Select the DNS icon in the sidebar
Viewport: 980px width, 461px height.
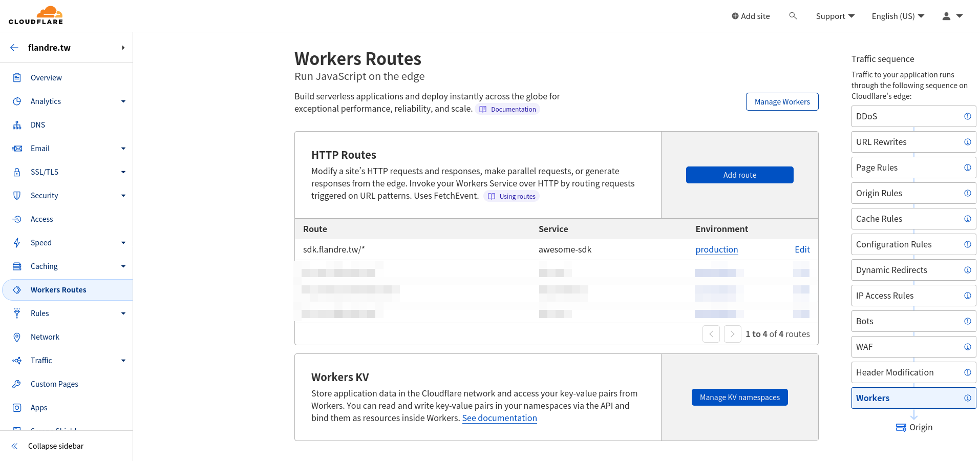16,124
